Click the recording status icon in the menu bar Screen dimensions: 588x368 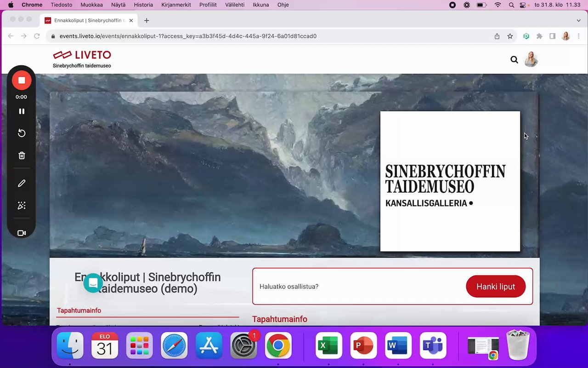(452, 5)
